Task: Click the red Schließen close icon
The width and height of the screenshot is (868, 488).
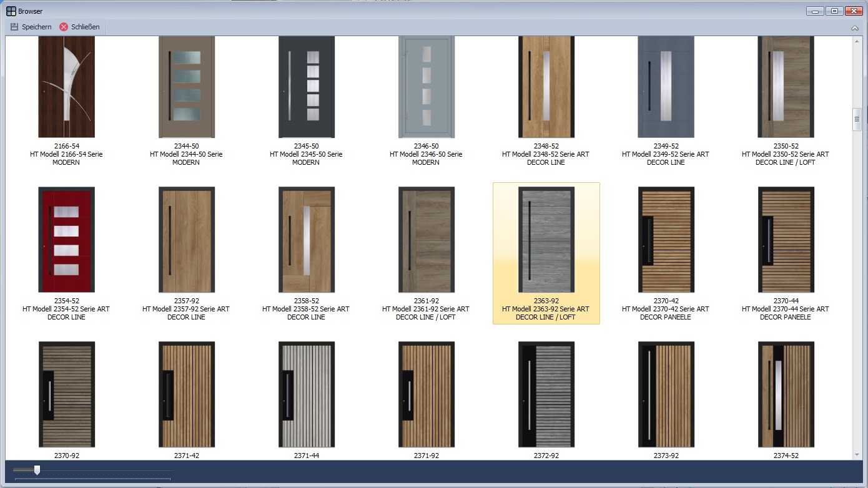Action: pyautogui.click(x=64, y=27)
